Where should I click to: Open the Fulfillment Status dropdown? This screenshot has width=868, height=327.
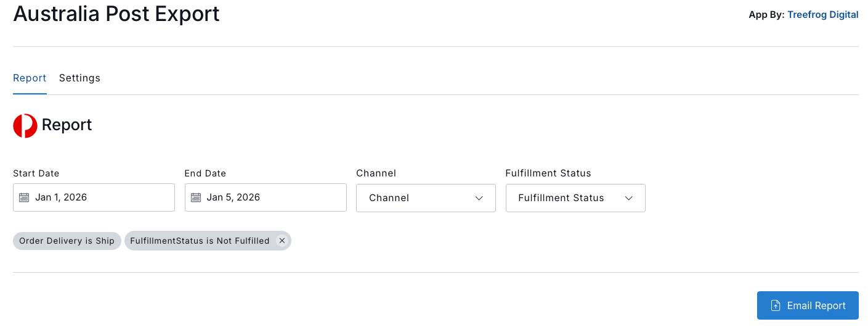tap(575, 198)
